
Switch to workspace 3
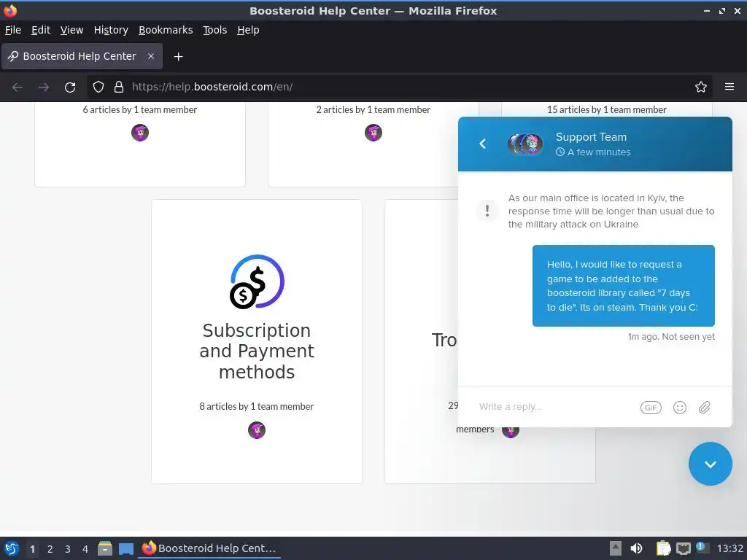[x=68, y=549]
